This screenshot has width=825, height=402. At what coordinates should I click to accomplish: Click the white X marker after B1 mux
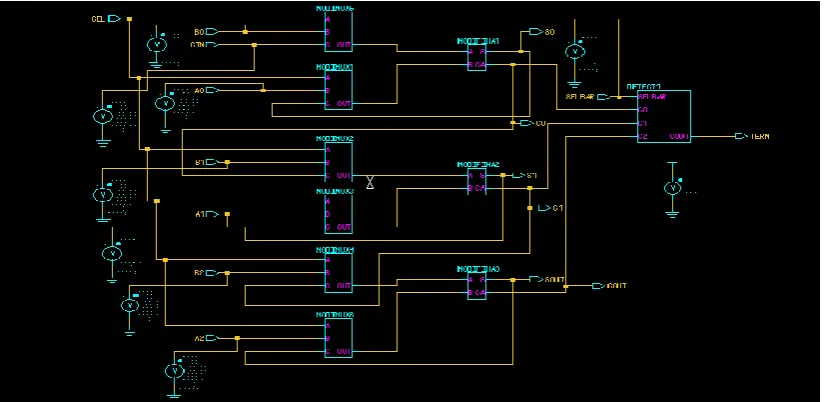click(x=370, y=182)
